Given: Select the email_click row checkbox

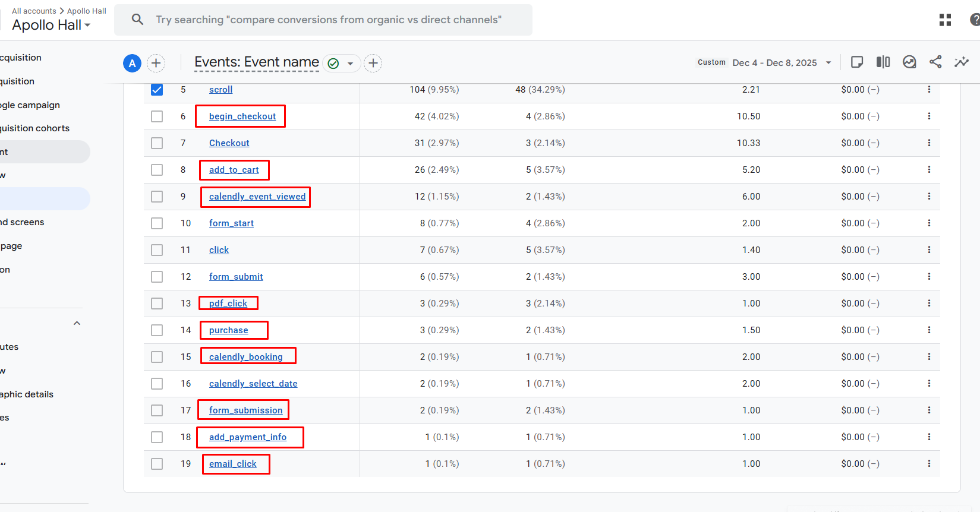Looking at the screenshot, I should pos(157,464).
